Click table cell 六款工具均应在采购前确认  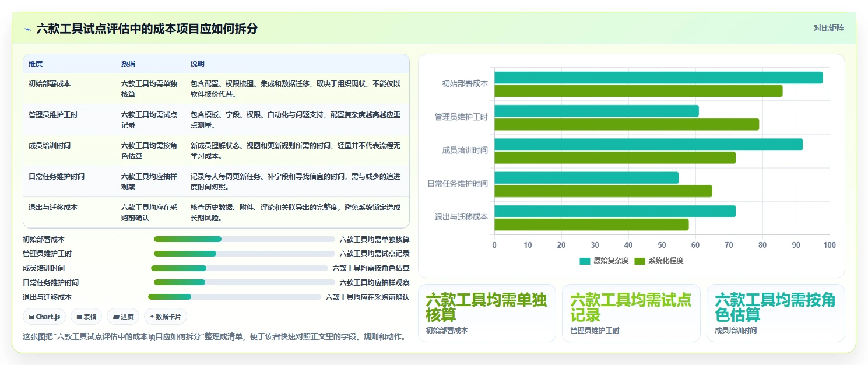click(x=149, y=212)
